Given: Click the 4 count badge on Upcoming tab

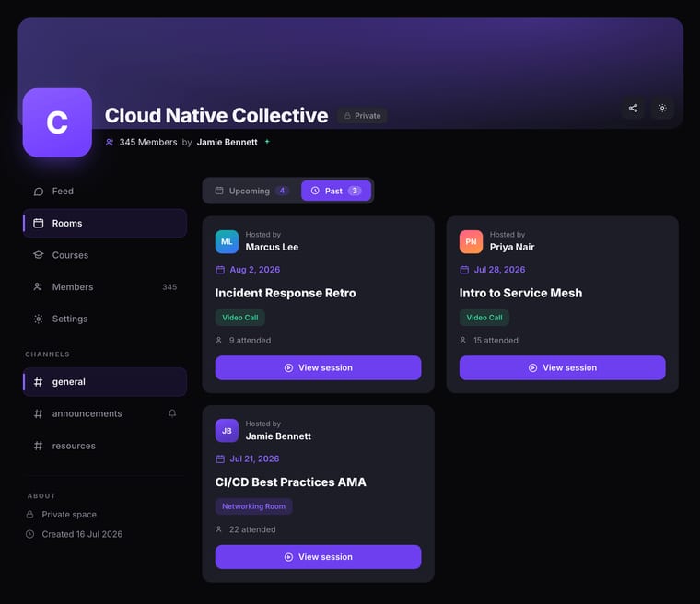Looking at the screenshot, I should [x=282, y=191].
